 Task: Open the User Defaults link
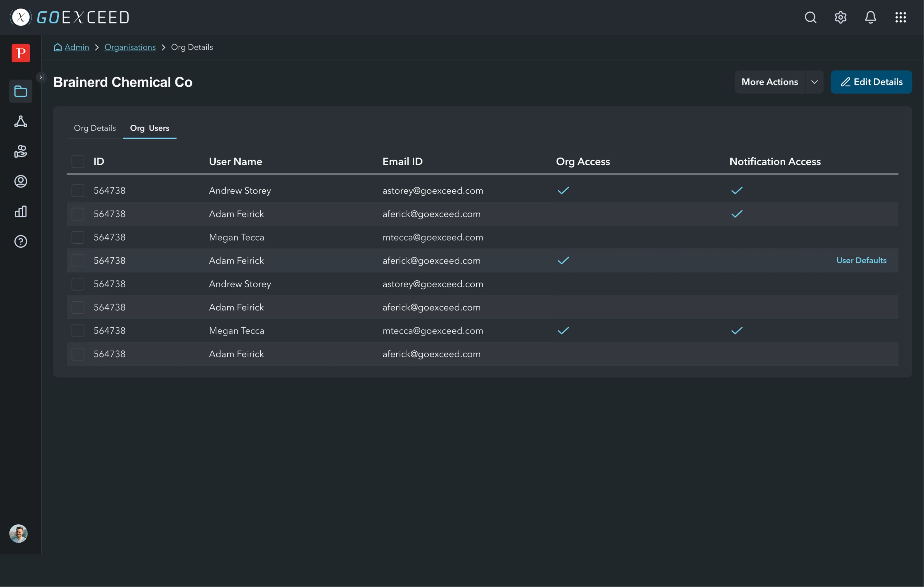(x=861, y=260)
